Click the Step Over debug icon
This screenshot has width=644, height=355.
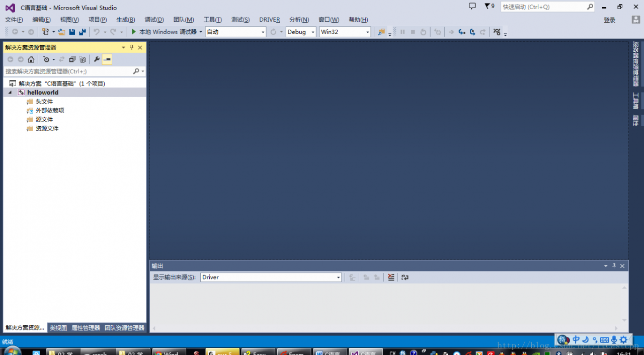[472, 32]
